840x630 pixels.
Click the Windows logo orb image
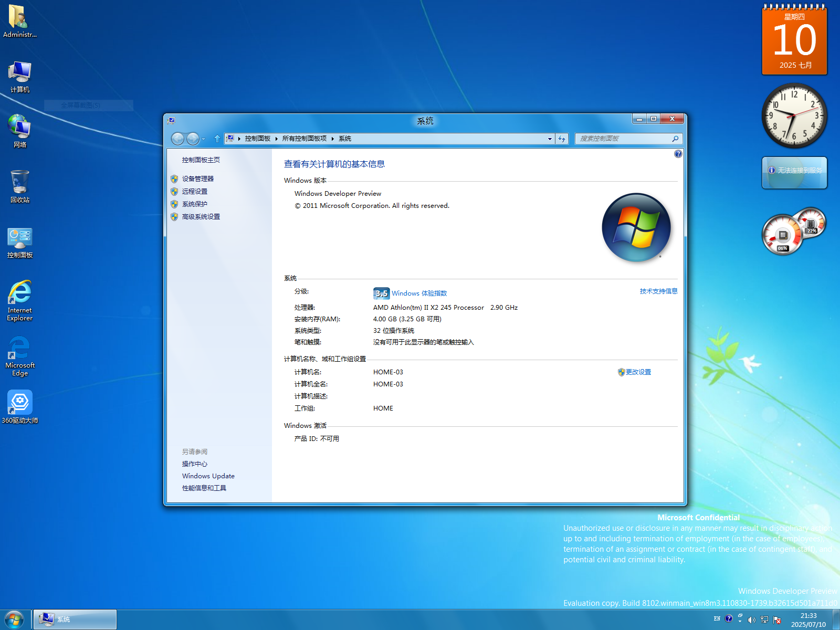tap(636, 227)
